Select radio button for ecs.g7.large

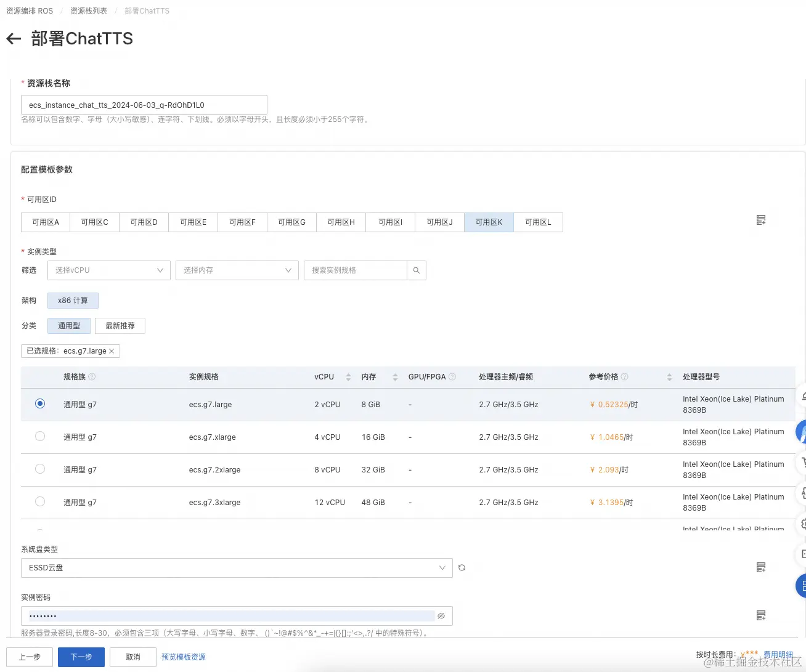pos(40,404)
